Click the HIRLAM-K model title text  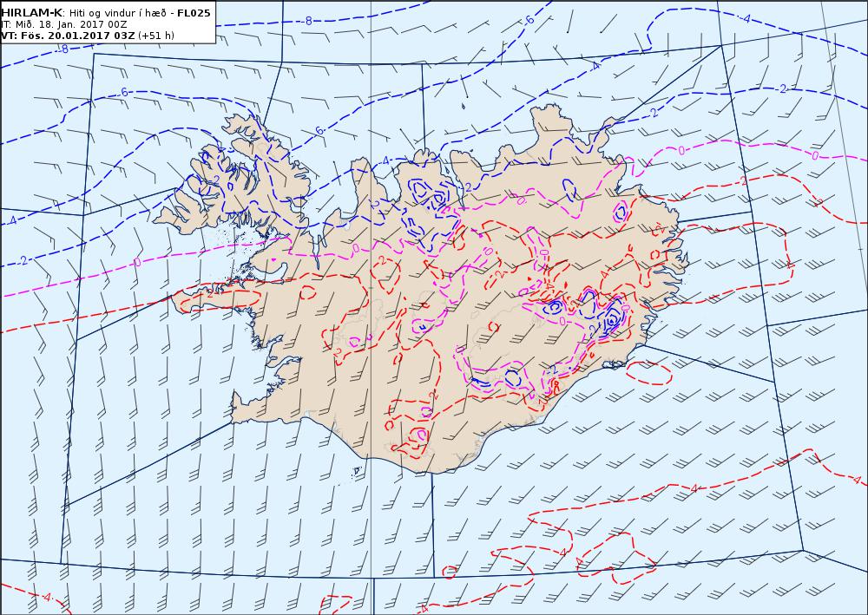[x=32, y=13]
